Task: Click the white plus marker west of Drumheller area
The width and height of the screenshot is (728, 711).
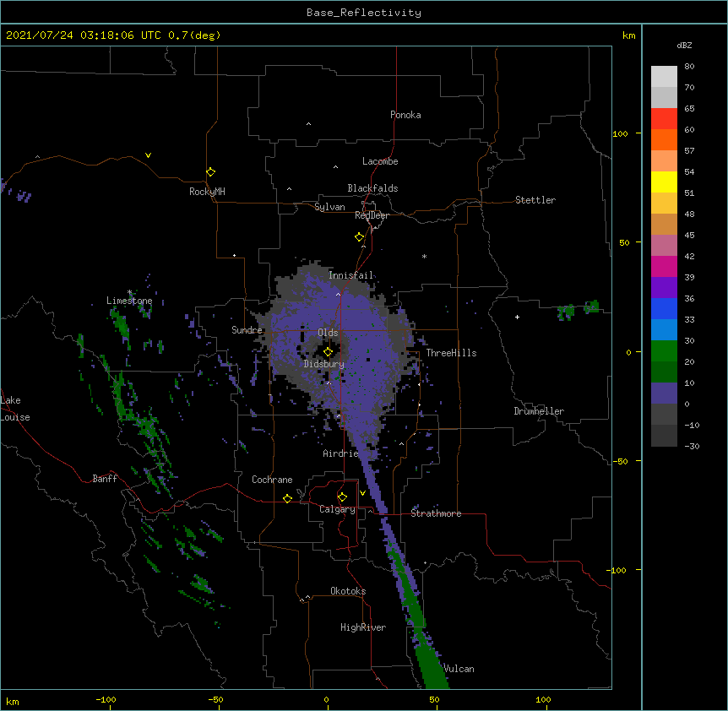Action: pyautogui.click(x=517, y=317)
